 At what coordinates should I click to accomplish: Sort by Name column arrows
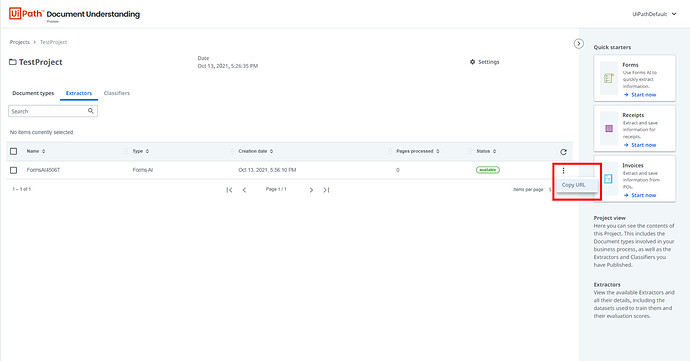coord(44,151)
